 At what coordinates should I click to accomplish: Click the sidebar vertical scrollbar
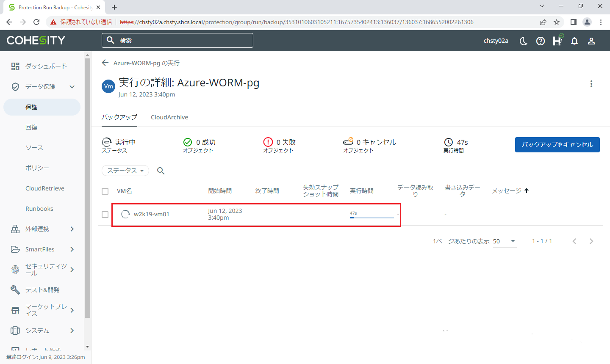click(87, 188)
